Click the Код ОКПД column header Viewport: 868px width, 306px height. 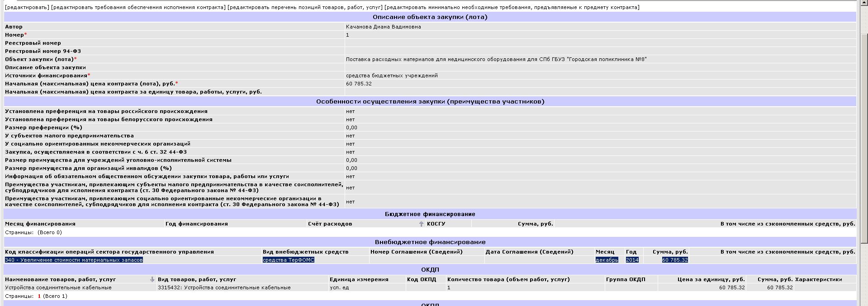click(x=422, y=279)
